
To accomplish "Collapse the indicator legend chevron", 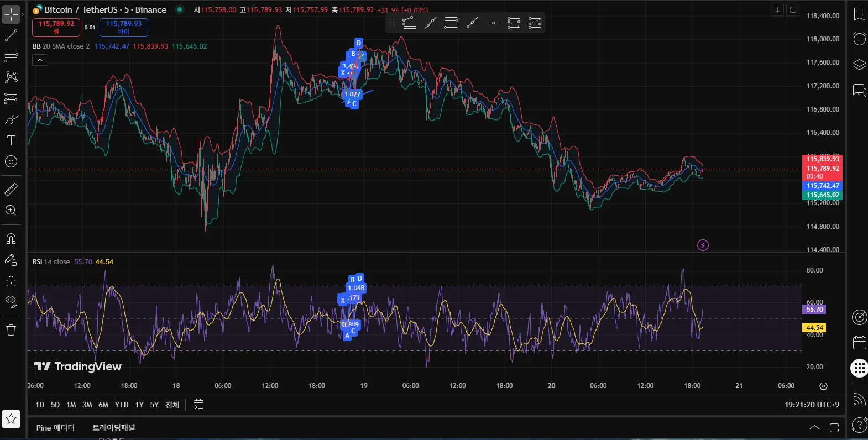I will coord(40,60).
